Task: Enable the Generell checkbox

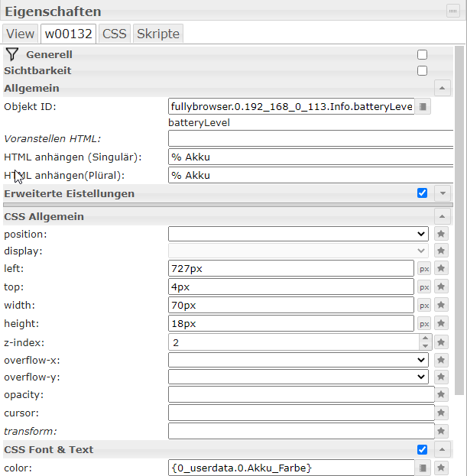Action: pyautogui.click(x=422, y=55)
